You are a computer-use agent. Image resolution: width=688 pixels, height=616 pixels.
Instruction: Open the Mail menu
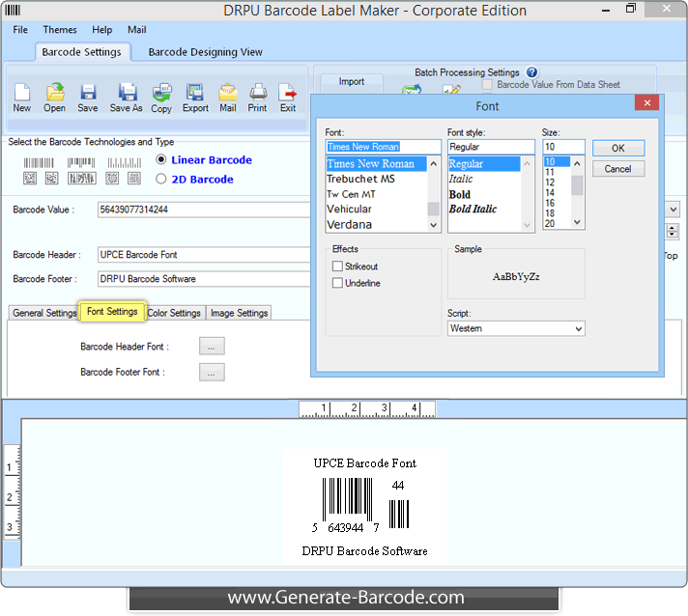tap(137, 30)
